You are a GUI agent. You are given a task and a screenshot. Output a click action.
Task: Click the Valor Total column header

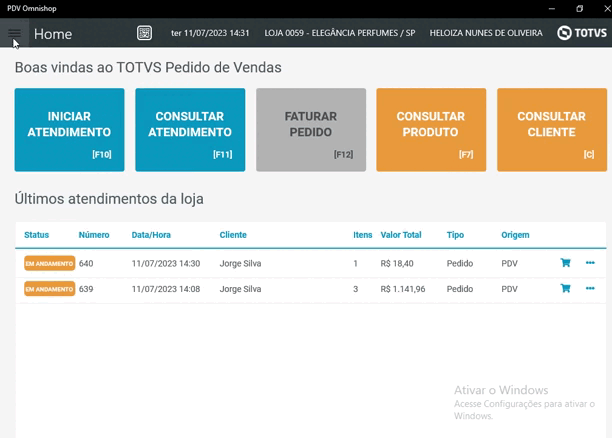click(x=401, y=235)
